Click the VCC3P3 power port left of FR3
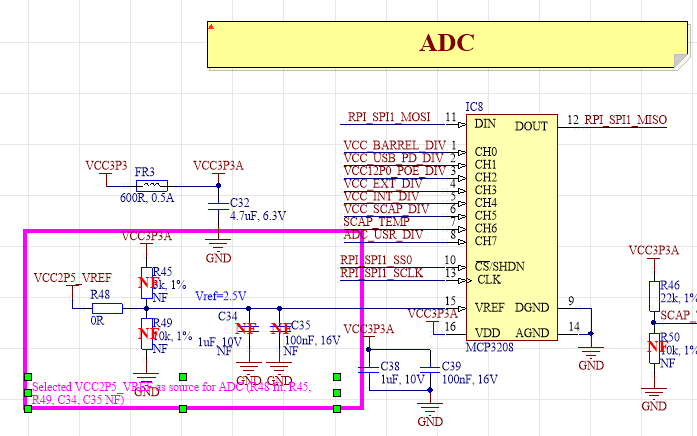This screenshot has height=436, width=697. pyautogui.click(x=106, y=166)
